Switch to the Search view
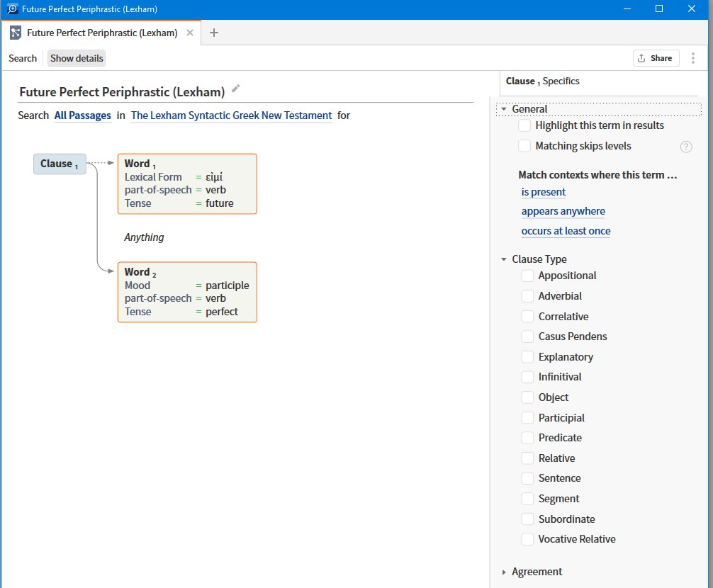Viewport: 713px width, 588px height. (x=22, y=58)
